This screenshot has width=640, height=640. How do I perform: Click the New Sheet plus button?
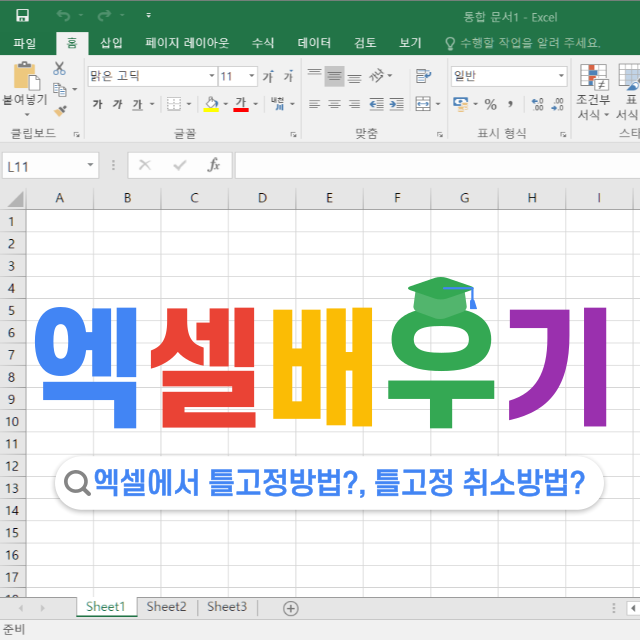(291, 608)
